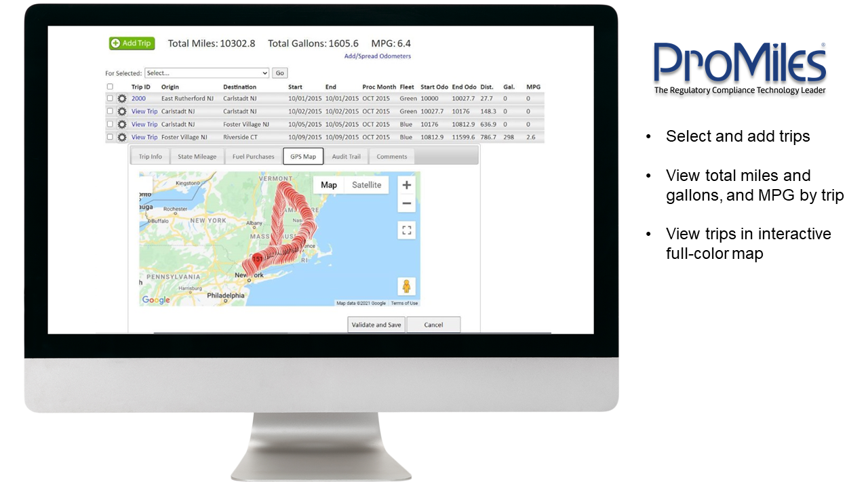Click the 11599.6 end odometer value
Screen dimensions: 868x488
pyautogui.click(x=465, y=138)
